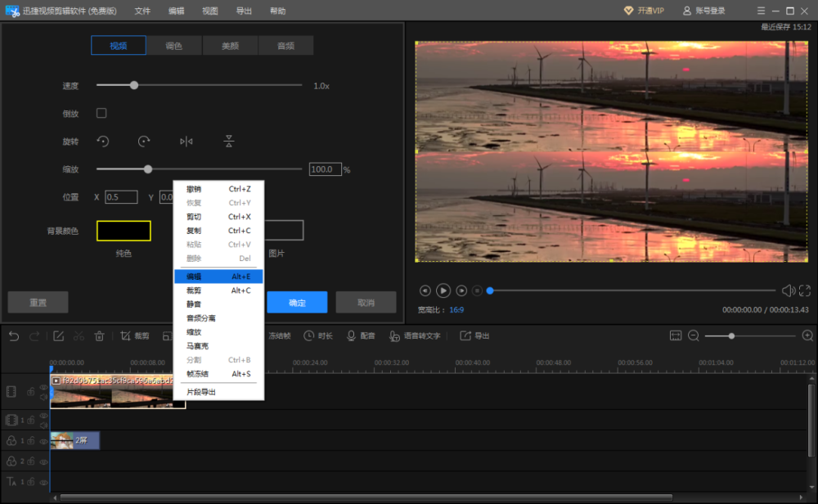Rotate the video counterclockwise
818x504 pixels.
pyautogui.click(x=103, y=142)
